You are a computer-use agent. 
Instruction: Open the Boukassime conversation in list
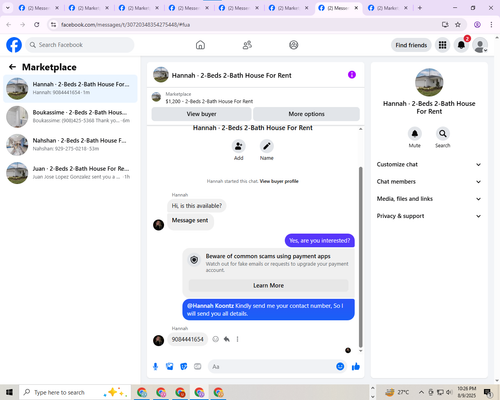click(x=70, y=117)
